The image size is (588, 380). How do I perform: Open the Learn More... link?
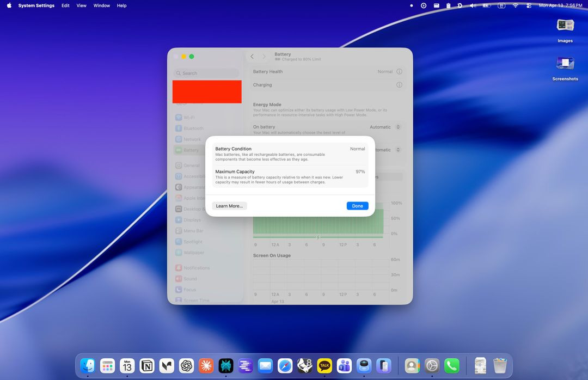click(229, 206)
